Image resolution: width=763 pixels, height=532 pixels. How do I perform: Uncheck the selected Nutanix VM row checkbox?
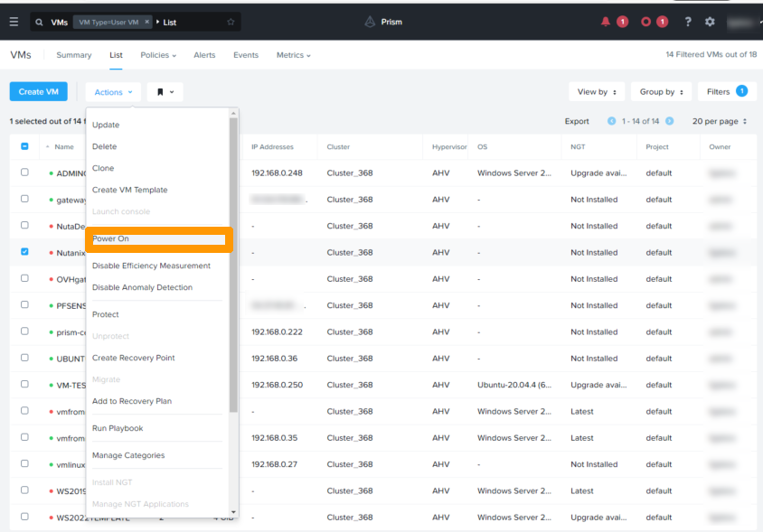pyautogui.click(x=24, y=252)
